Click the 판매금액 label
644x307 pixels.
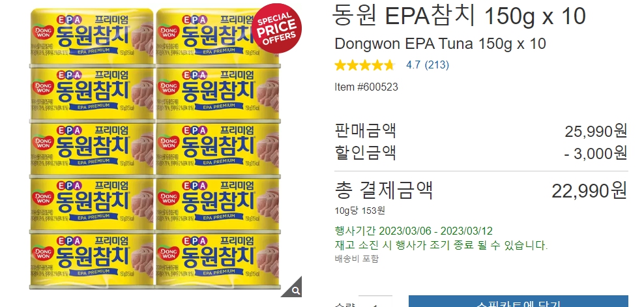pos(366,131)
